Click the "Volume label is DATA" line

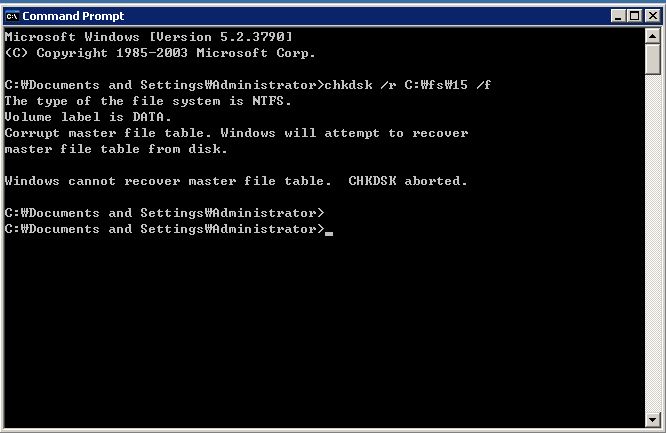coord(88,117)
